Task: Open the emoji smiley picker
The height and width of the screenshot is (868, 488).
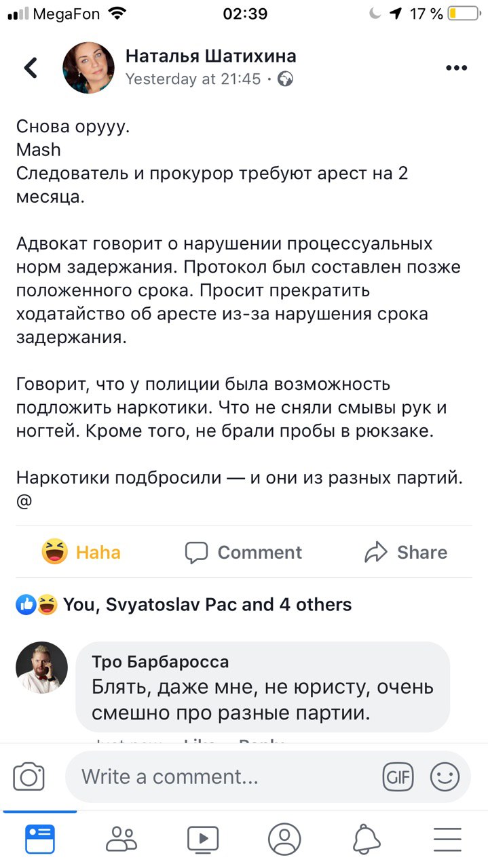Action: coord(445,776)
